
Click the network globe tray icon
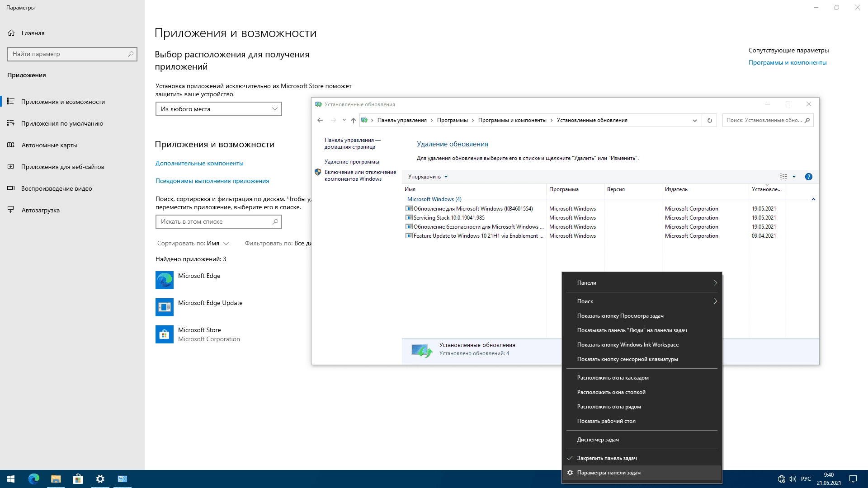[x=782, y=479]
